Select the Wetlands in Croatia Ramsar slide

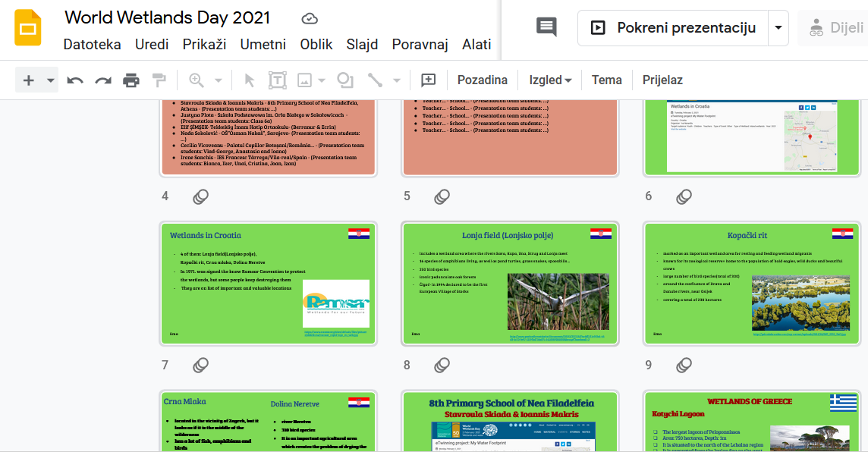269,284
